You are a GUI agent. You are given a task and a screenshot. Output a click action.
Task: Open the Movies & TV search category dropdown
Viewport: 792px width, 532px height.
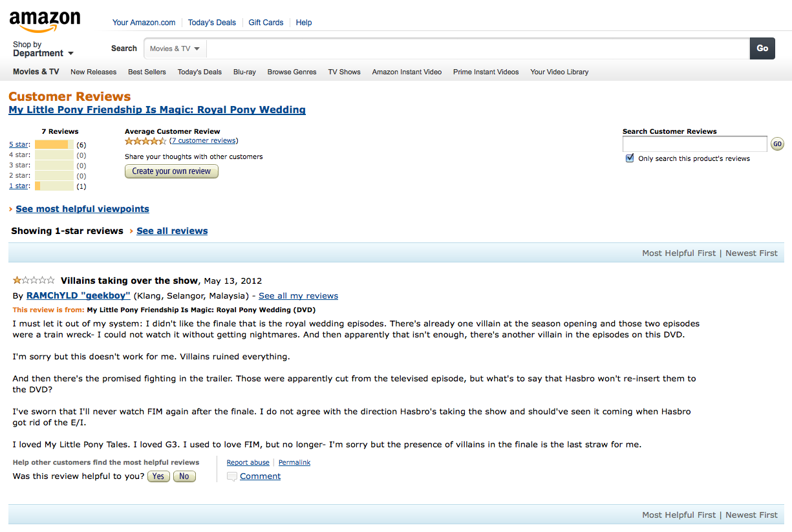click(x=175, y=48)
